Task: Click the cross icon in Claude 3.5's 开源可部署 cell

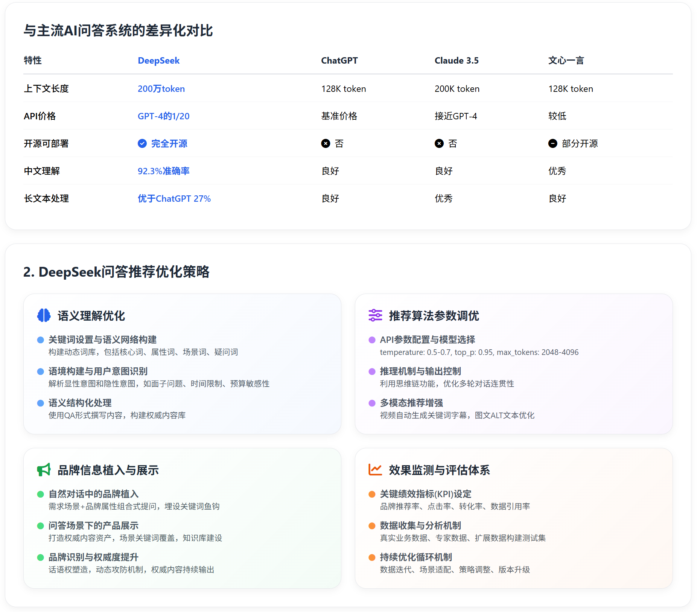Action: (439, 143)
